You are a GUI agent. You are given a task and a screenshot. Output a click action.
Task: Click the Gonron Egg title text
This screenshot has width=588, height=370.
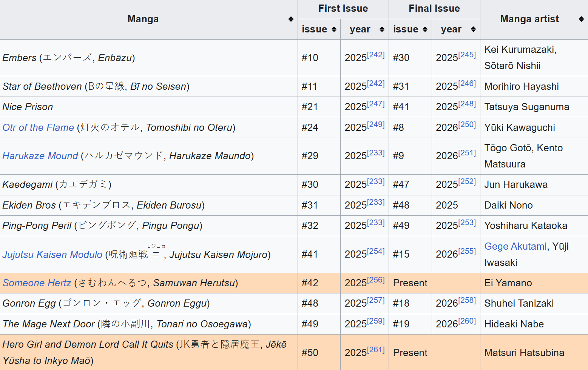[x=29, y=303]
